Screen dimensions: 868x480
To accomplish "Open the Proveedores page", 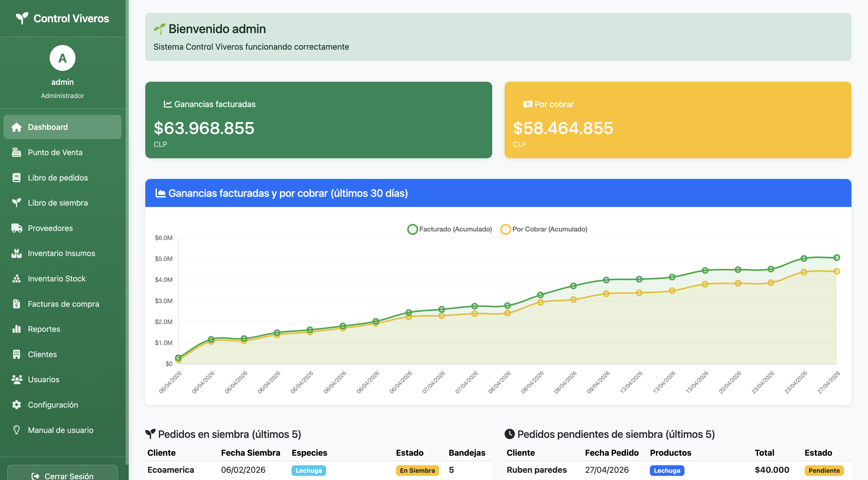I will coord(62,228).
